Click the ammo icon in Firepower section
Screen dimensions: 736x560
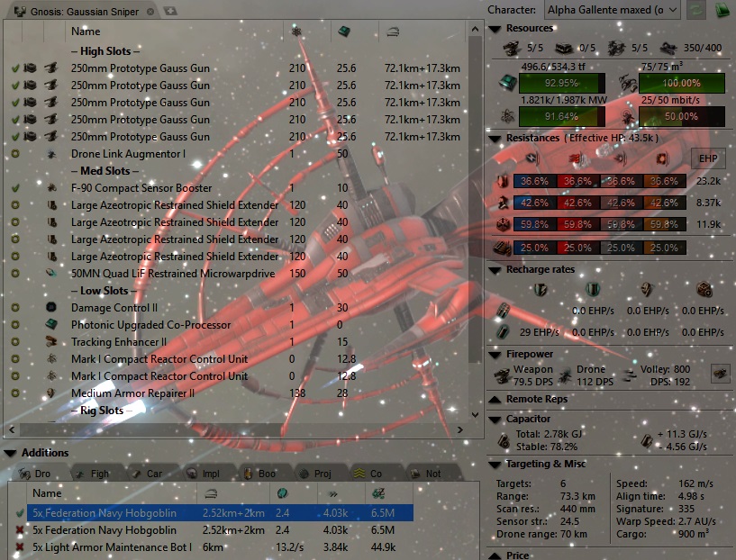(721, 374)
